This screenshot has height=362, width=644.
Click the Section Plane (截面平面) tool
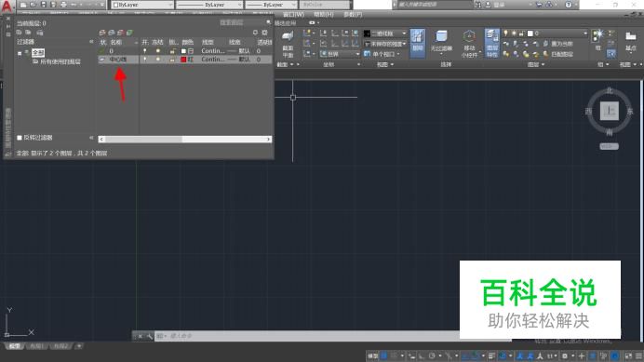[288, 44]
